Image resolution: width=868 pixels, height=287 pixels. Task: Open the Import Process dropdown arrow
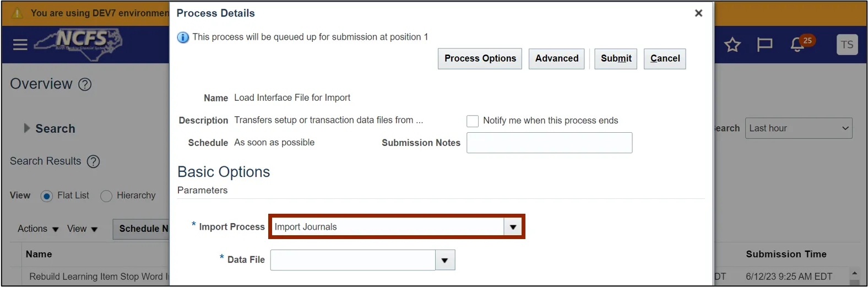click(513, 227)
